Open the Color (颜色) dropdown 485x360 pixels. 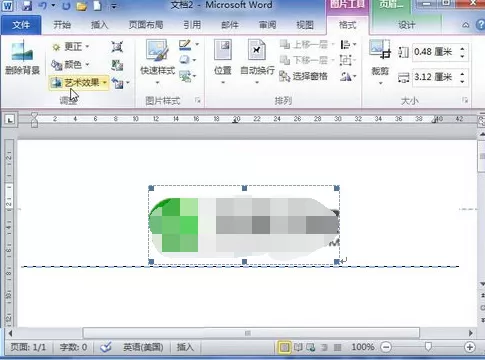point(71,64)
